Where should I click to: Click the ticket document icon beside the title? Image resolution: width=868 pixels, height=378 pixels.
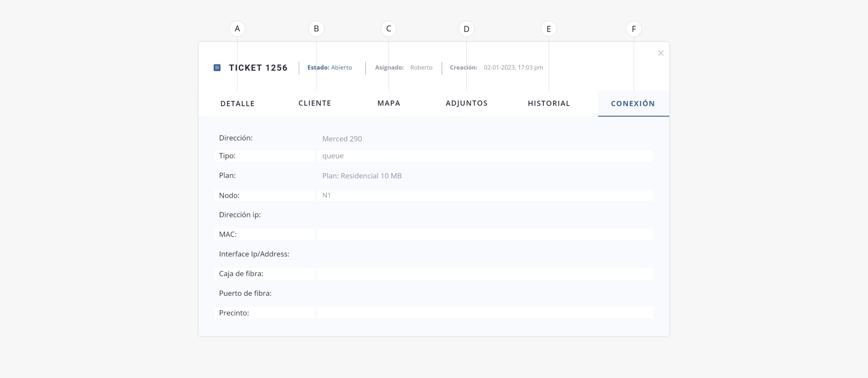[x=217, y=68]
